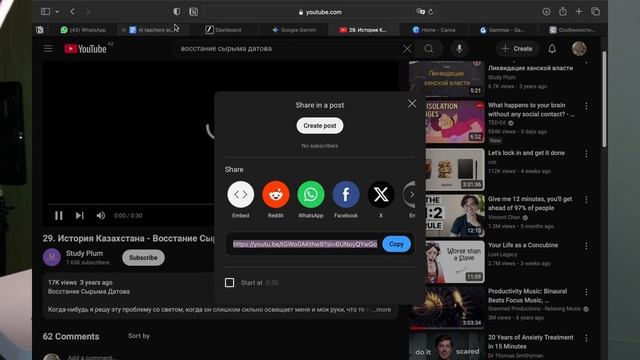640x360 pixels.
Task: Open the Safari sidebar toggle icon
Action: 45,12
